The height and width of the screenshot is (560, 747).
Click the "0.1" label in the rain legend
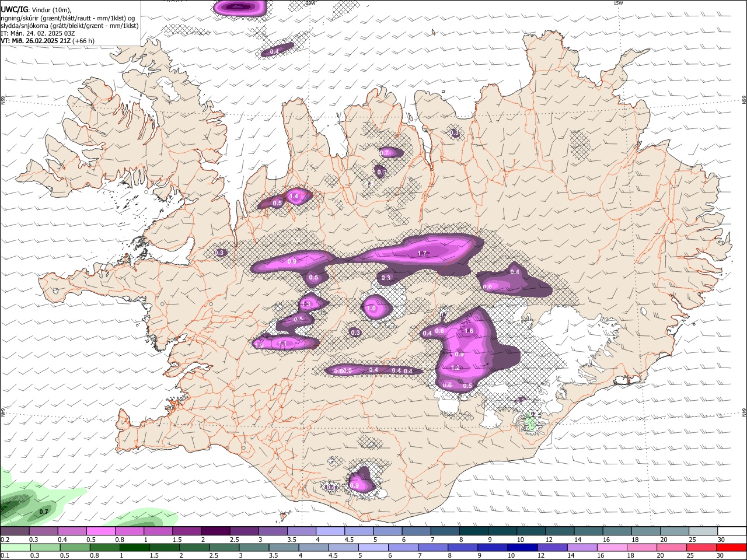tap(4, 556)
